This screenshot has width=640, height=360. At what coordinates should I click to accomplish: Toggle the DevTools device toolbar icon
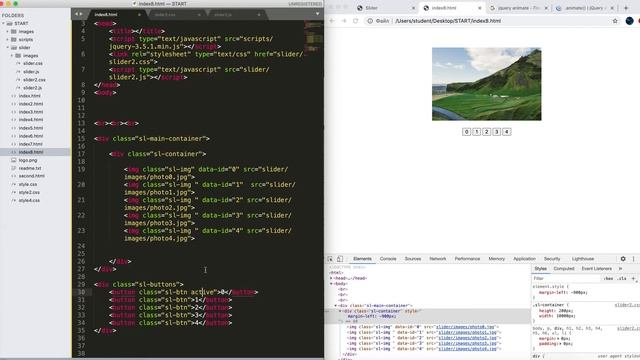coord(340,259)
